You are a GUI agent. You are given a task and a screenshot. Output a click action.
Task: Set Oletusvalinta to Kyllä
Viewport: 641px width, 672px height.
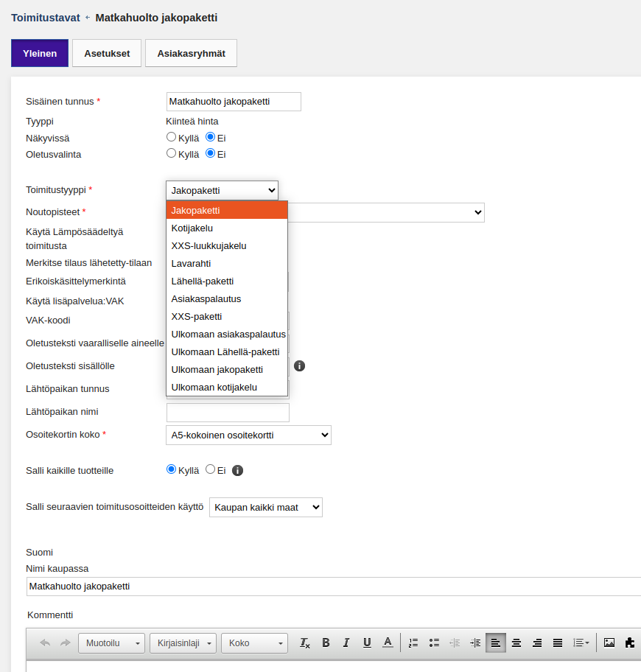(171, 153)
